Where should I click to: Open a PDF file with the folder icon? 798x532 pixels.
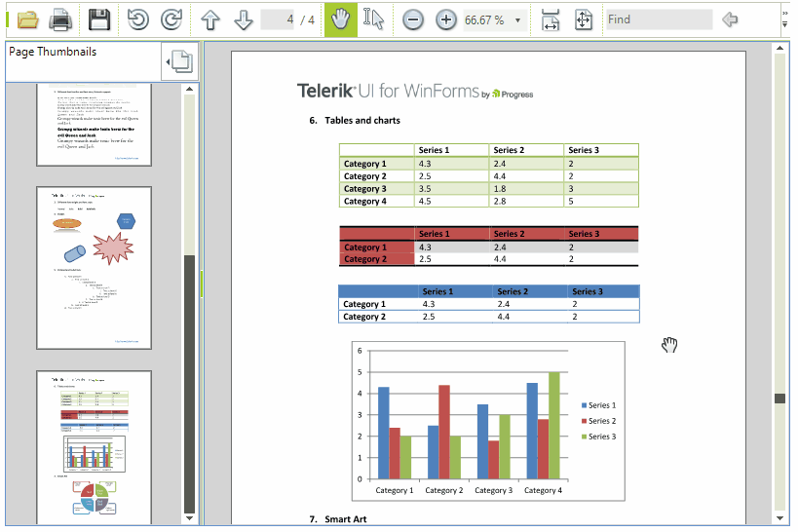point(27,19)
